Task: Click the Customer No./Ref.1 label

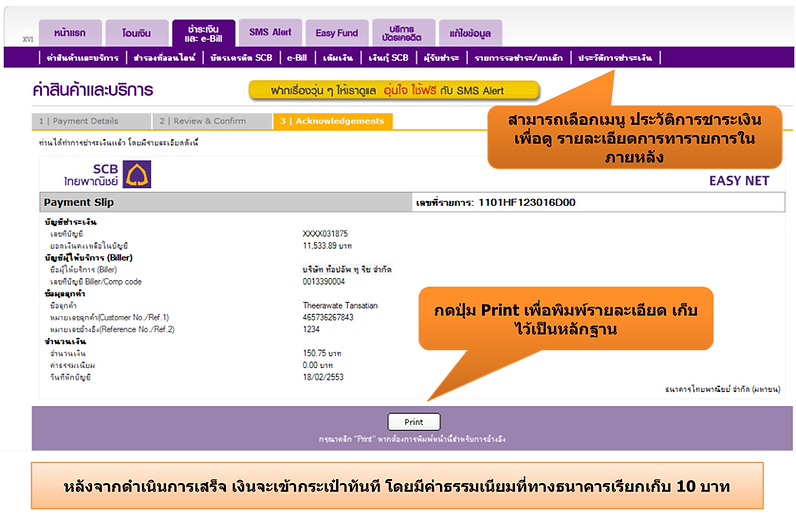Action: tap(109, 317)
